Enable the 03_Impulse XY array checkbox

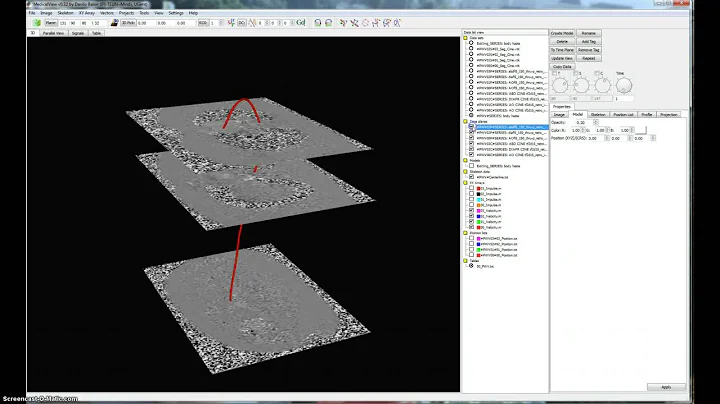471,188
